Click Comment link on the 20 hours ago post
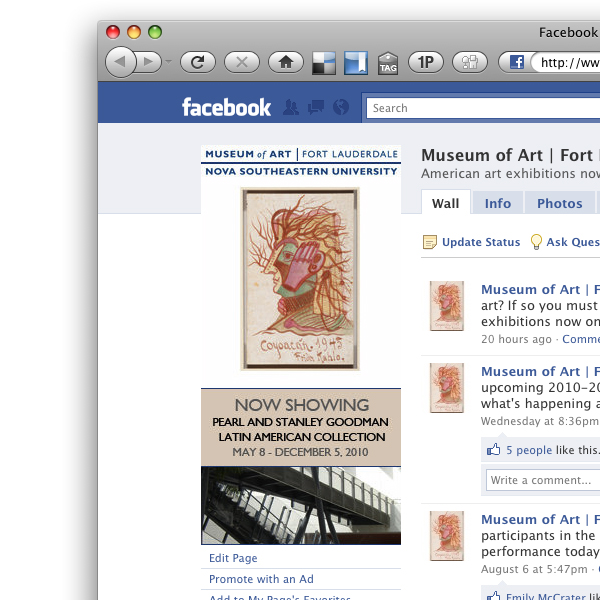The height and width of the screenshot is (600, 600). (x=581, y=339)
